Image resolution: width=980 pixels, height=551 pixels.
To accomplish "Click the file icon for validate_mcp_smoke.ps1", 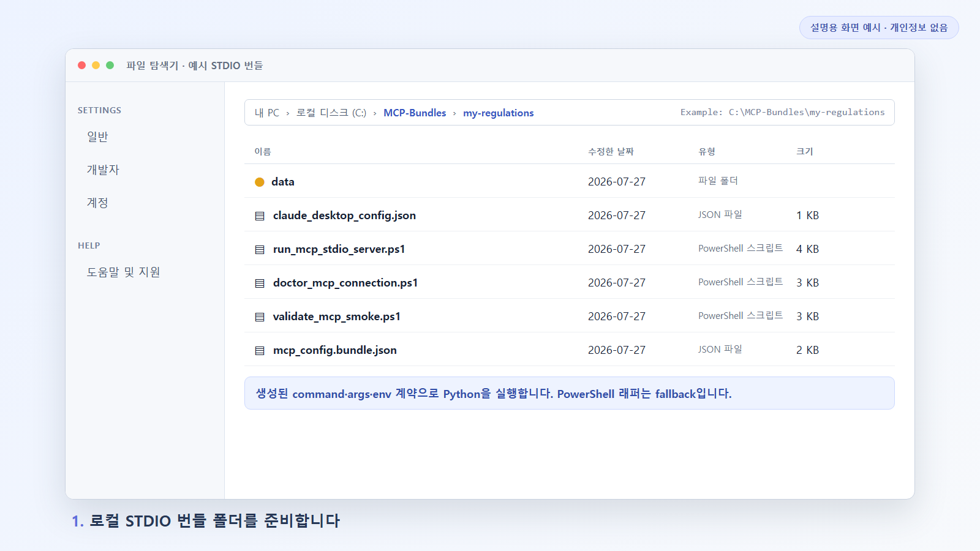I will click(x=260, y=317).
